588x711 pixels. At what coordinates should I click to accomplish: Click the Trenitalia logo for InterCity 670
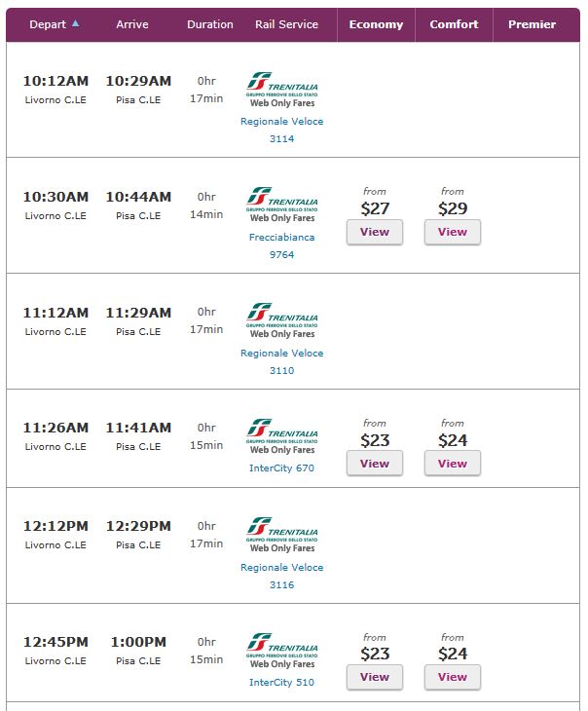(281, 436)
